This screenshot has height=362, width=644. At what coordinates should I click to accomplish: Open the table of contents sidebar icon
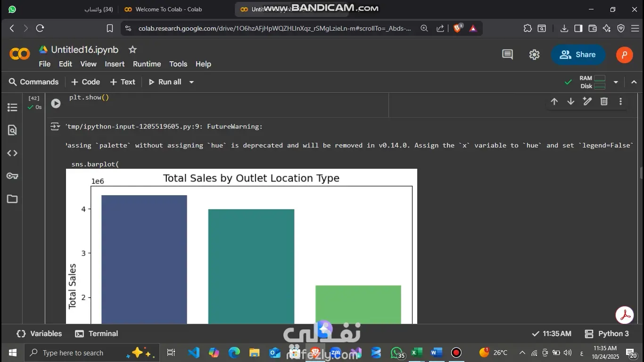pyautogui.click(x=12, y=107)
